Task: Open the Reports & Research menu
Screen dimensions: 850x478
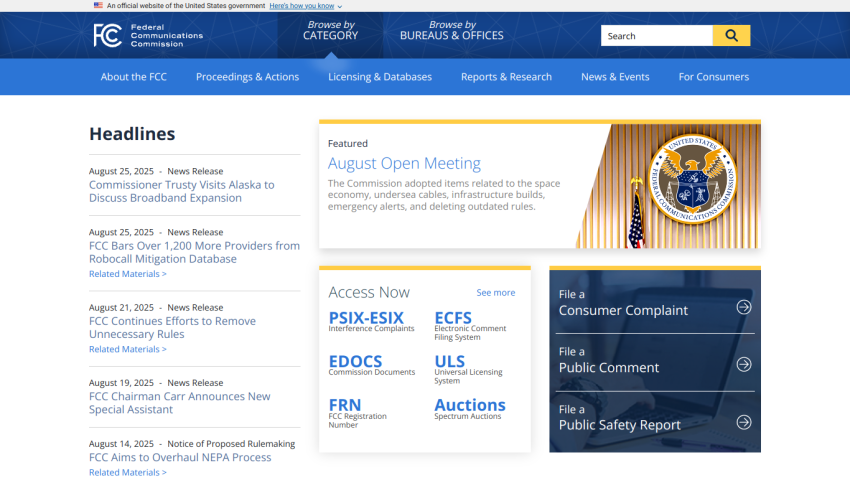Action: (x=506, y=77)
